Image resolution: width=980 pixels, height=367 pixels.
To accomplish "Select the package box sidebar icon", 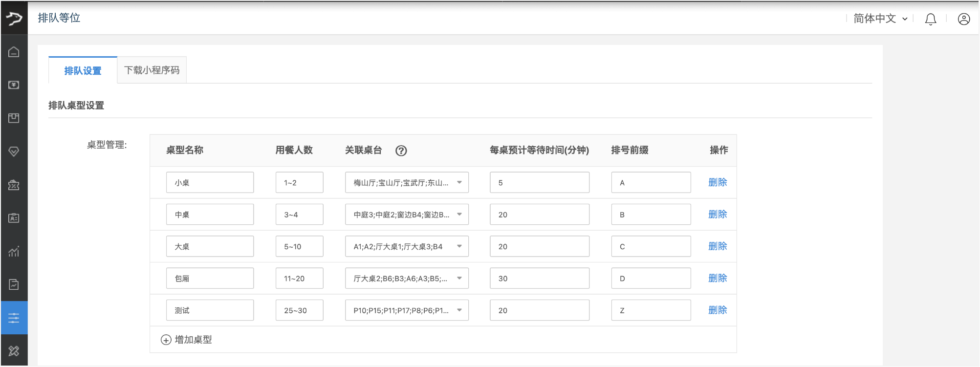I will (14, 118).
